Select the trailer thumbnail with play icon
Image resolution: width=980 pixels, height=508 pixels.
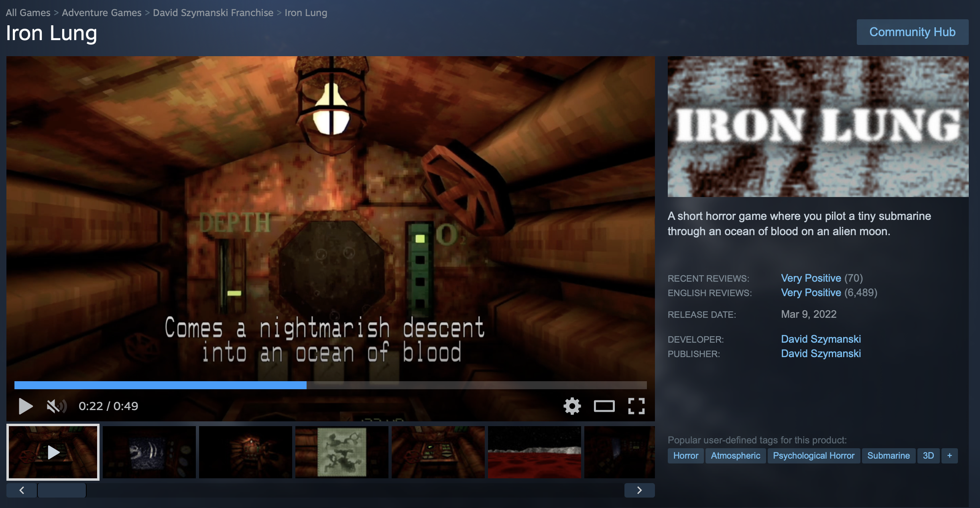tap(53, 452)
